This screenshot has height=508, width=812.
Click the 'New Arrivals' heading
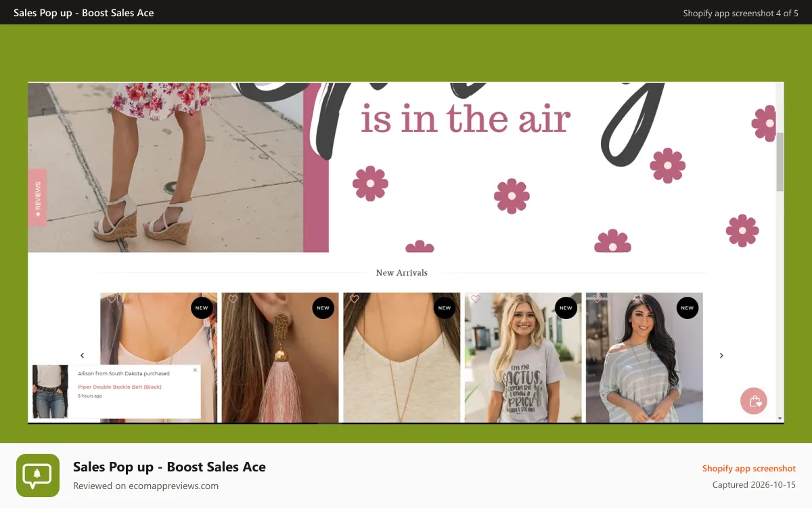(402, 273)
